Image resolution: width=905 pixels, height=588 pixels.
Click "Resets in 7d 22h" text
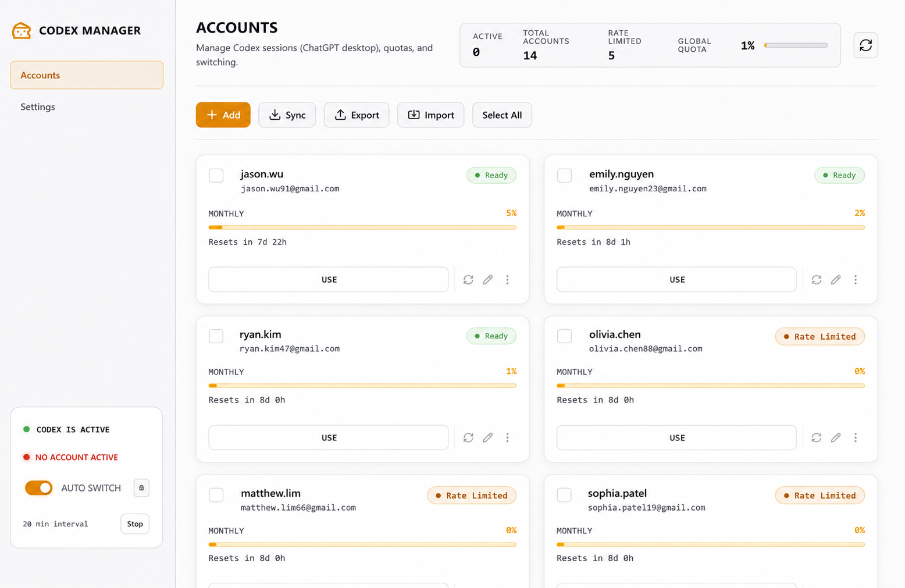[x=248, y=242]
